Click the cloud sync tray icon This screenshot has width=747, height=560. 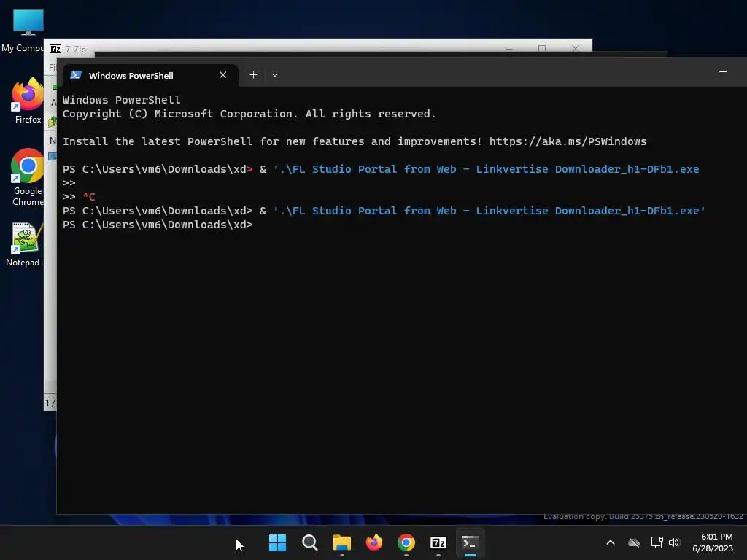[634, 542]
